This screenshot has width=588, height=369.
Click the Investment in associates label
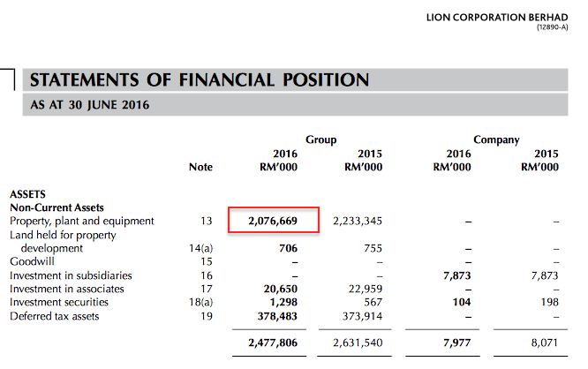pyautogui.click(x=67, y=289)
